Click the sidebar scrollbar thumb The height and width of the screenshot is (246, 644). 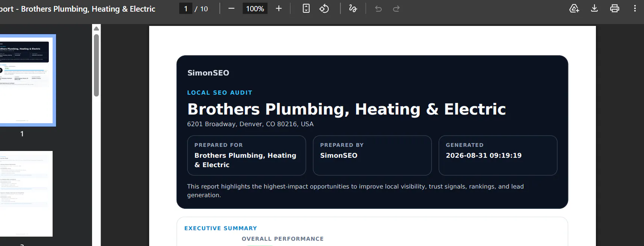[96, 65]
